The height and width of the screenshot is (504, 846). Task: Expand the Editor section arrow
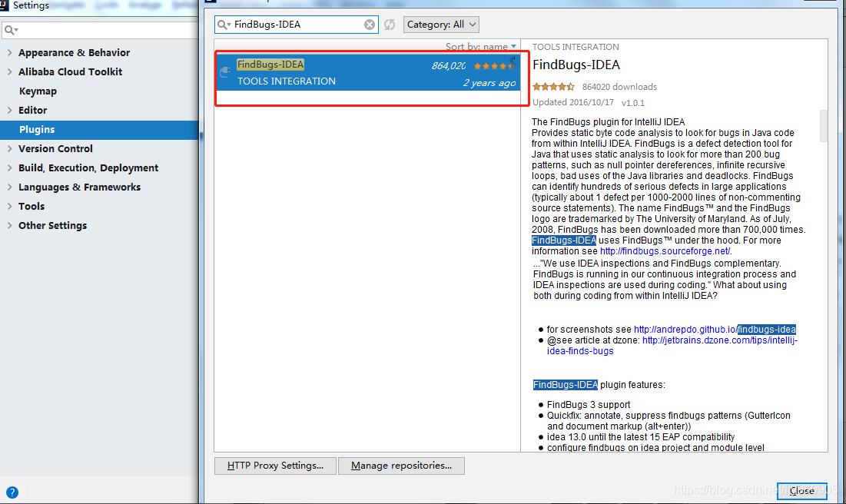10,110
